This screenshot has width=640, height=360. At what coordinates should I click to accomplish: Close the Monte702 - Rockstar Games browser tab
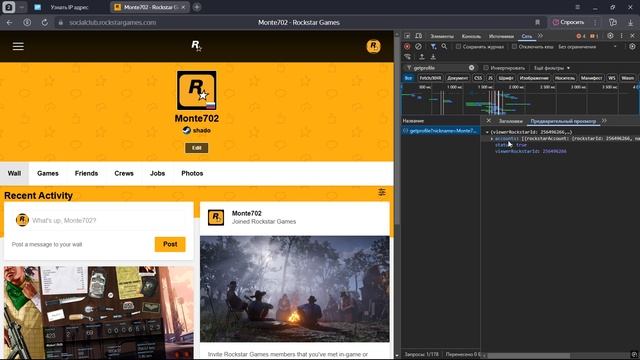(x=183, y=7)
